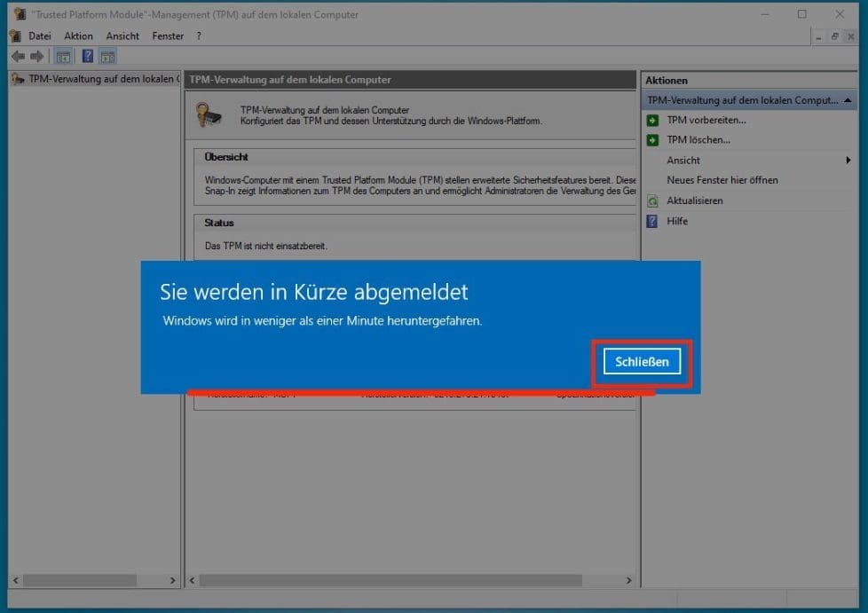Screen dimensions: 868x613
Task: Click the tree pane horizontal scrollbar thumb
Action: (x=80, y=580)
